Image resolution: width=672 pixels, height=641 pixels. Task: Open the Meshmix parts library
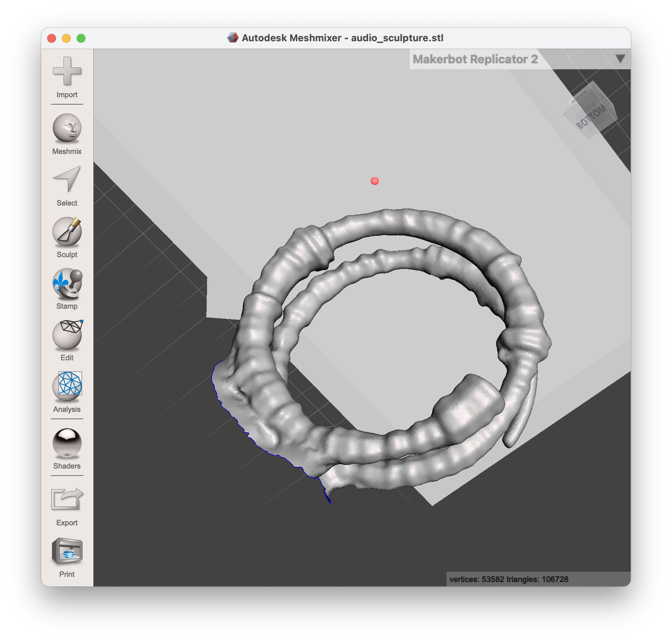[67, 128]
